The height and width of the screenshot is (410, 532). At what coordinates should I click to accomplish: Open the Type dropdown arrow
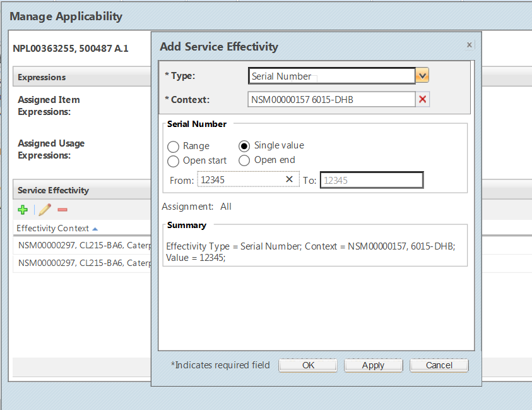(423, 76)
